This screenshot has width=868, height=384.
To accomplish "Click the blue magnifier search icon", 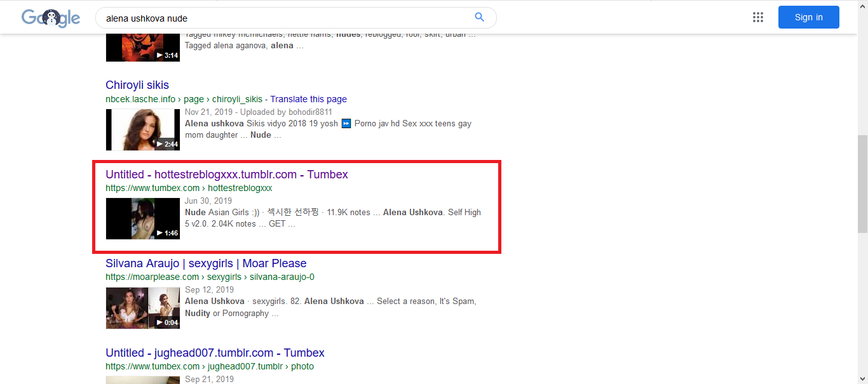I will (479, 17).
